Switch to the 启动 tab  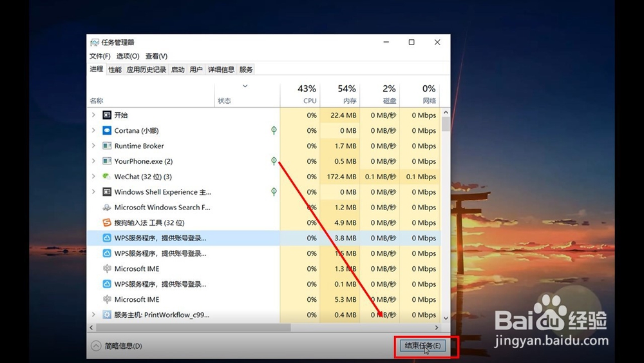(178, 70)
